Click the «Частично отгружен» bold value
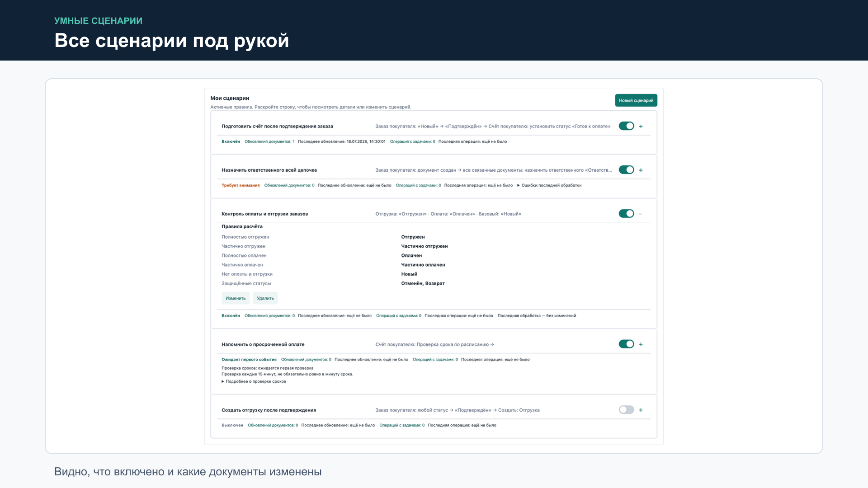Image resolution: width=868 pixels, height=488 pixels. coord(425,246)
